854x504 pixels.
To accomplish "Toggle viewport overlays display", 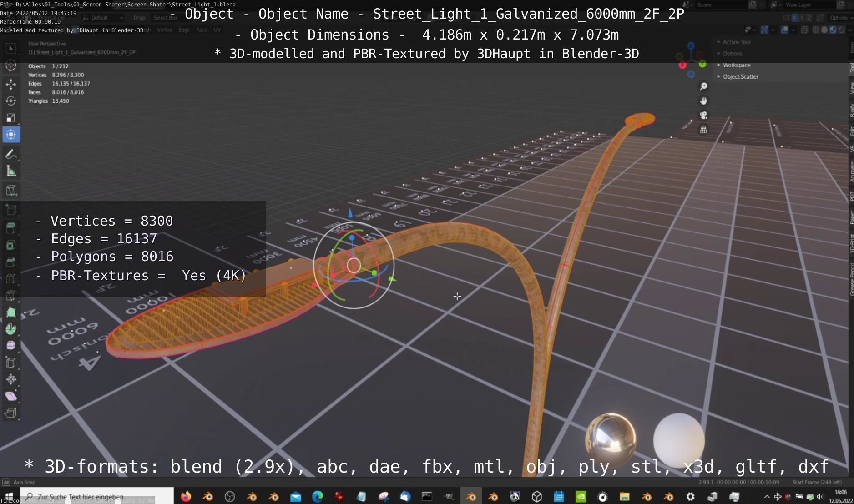I will tap(785, 30).
